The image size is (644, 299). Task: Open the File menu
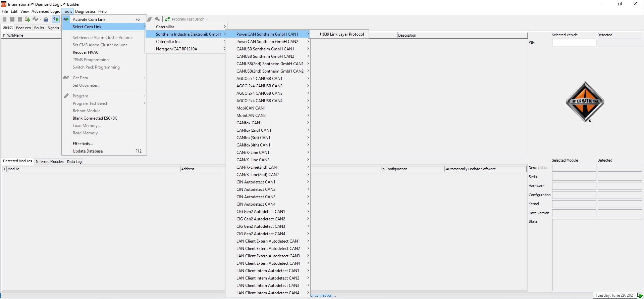coord(5,11)
